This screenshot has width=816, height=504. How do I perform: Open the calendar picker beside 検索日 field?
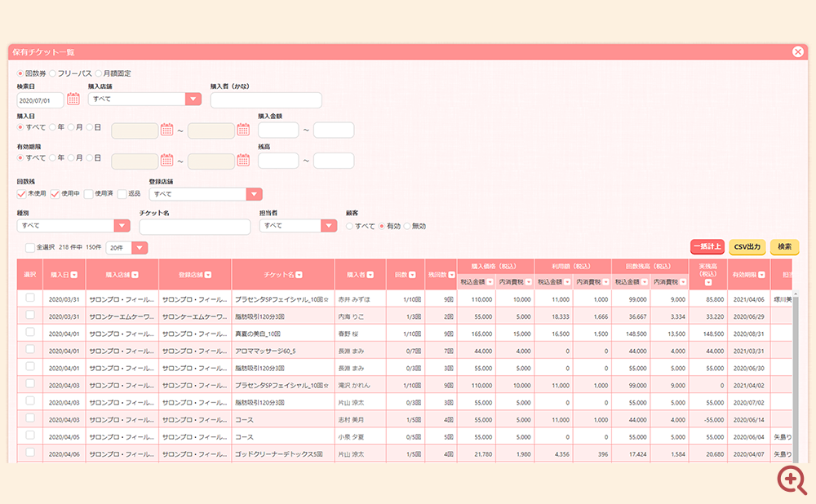73,99
